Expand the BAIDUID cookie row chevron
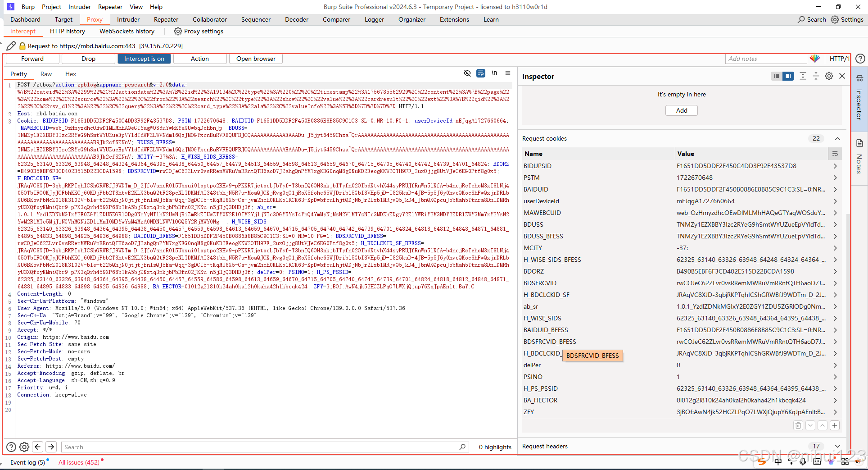Screen dimensions: 868x470 point(835,189)
